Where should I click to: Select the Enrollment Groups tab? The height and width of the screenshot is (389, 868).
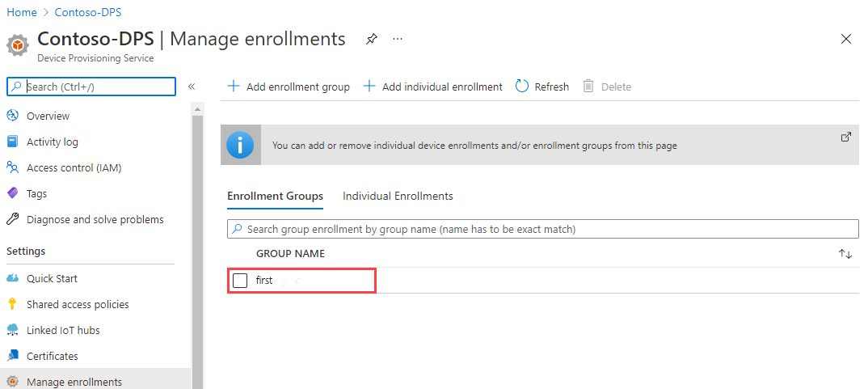click(x=275, y=196)
